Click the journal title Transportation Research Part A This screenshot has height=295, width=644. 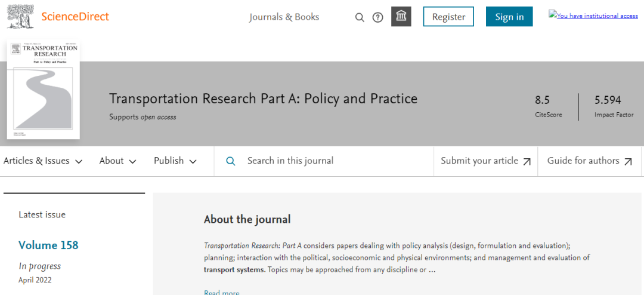tap(263, 99)
